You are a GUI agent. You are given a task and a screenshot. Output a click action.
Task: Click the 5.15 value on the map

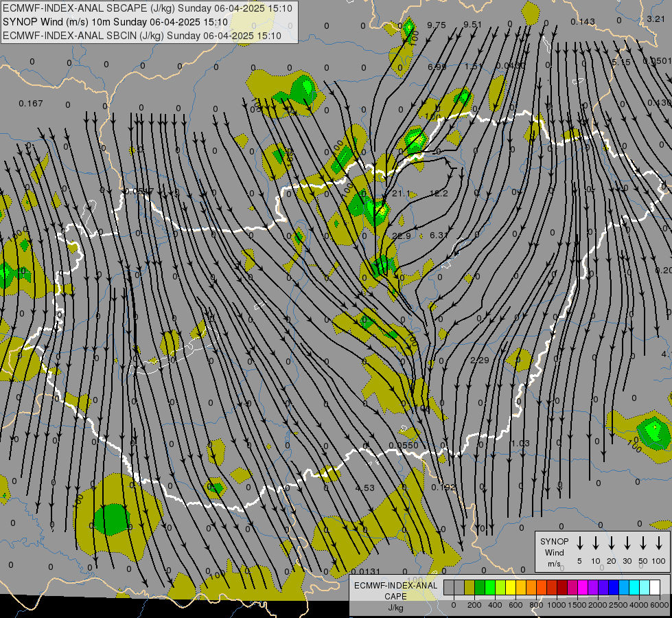coord(621,62)
